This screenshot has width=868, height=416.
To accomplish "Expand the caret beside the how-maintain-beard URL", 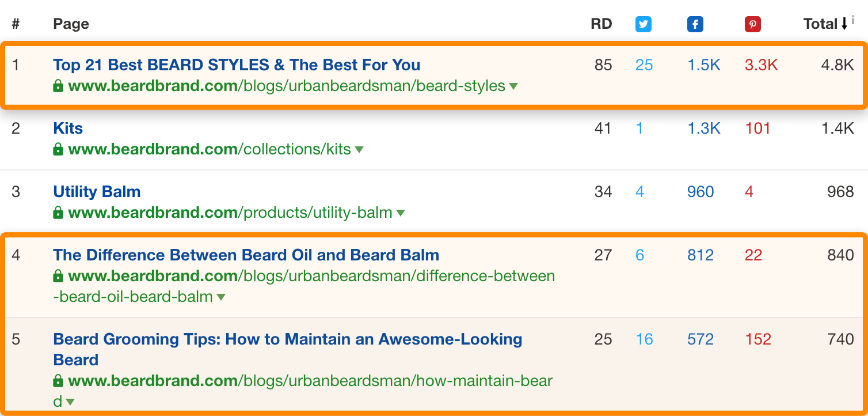I will [x=71, y=402].
